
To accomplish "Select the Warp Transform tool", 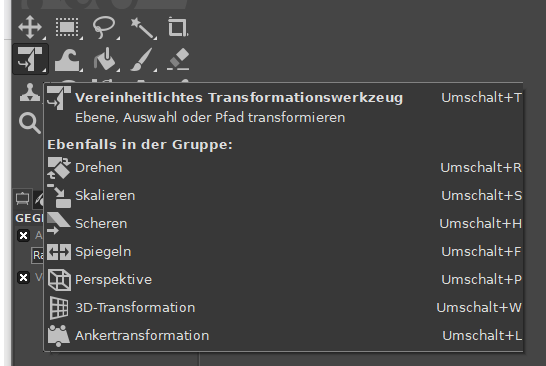I will 68,59.
